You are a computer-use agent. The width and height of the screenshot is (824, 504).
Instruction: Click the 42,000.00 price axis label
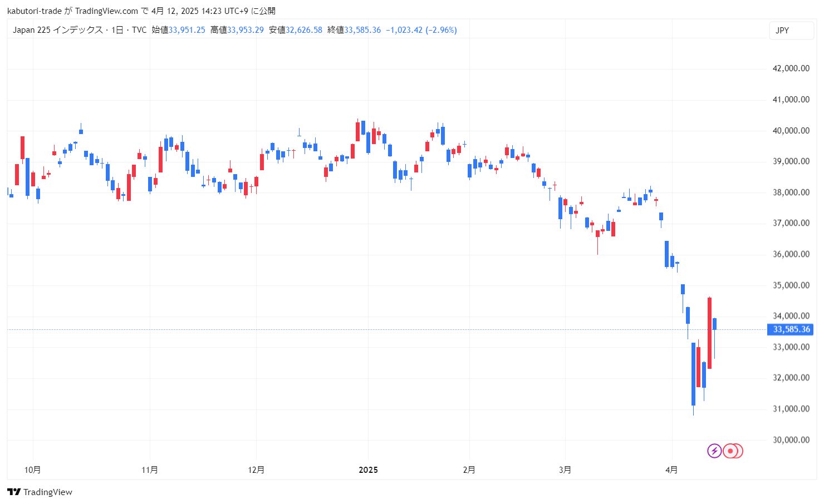coord(791,68)
